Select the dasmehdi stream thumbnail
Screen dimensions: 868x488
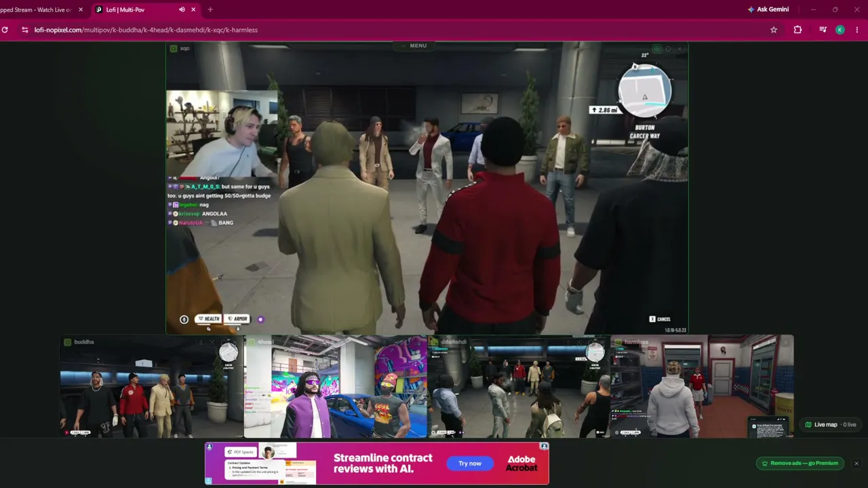point(519,386)
